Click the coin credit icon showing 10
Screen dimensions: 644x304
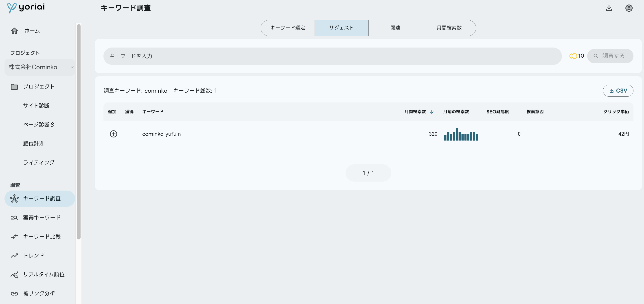(573, 56)
